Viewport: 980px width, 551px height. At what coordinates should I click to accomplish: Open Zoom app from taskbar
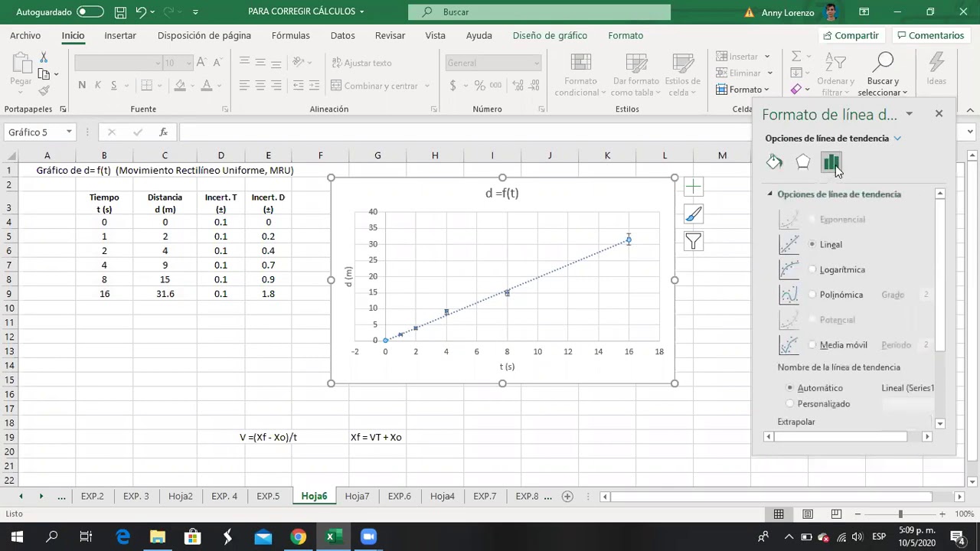[368, 536]
